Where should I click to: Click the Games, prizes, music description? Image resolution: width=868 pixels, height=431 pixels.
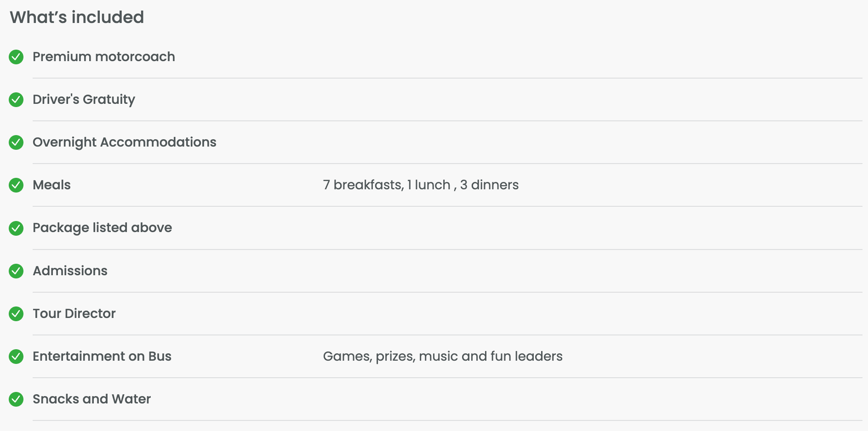pos(443,357)
